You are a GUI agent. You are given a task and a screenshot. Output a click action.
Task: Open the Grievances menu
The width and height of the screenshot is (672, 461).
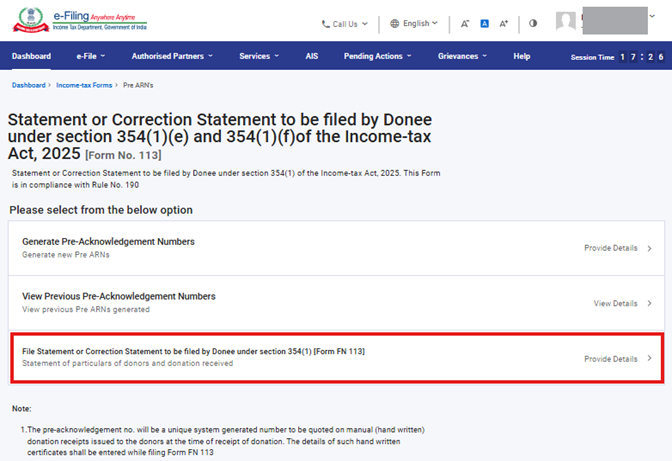pos(462,56)
